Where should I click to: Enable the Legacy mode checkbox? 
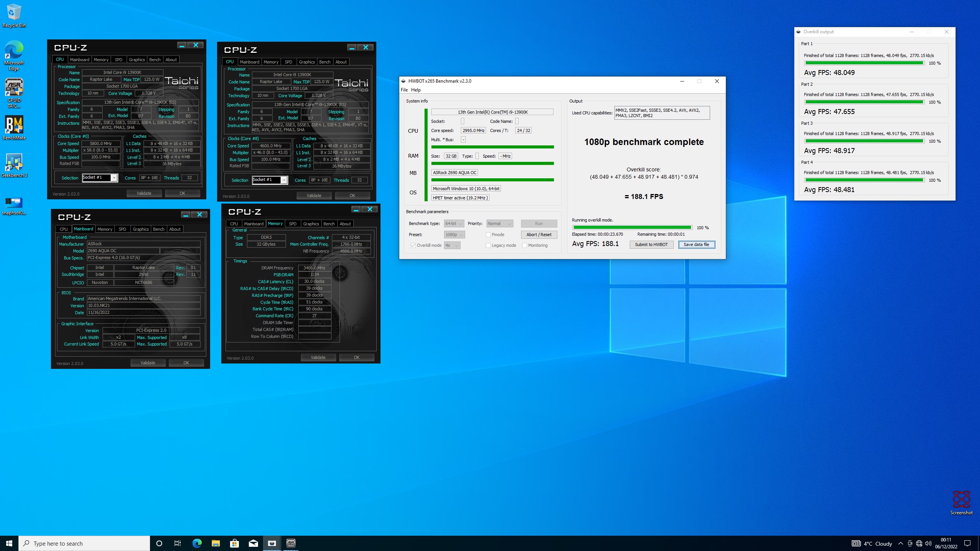click(488, 245)
